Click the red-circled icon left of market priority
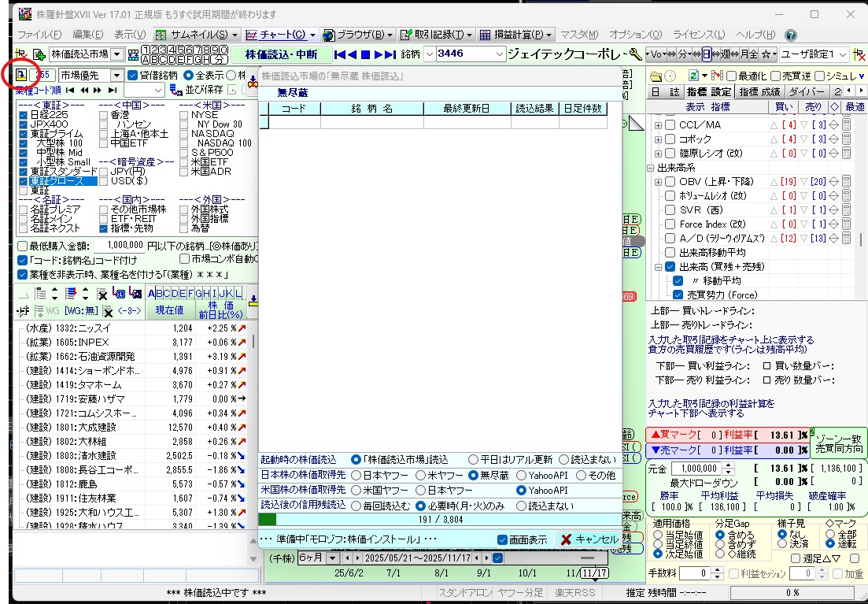Screen dimensions: 868x604 [x=21, y=75]
